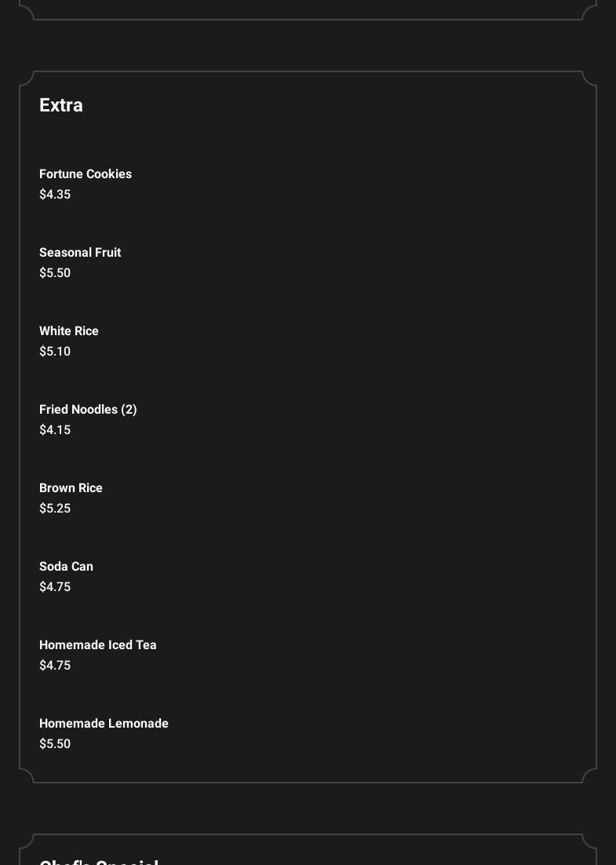Click the $4.15 Fried Noodles price
Viewport: 616px width, 865px height.
click(x=55, y=430)
